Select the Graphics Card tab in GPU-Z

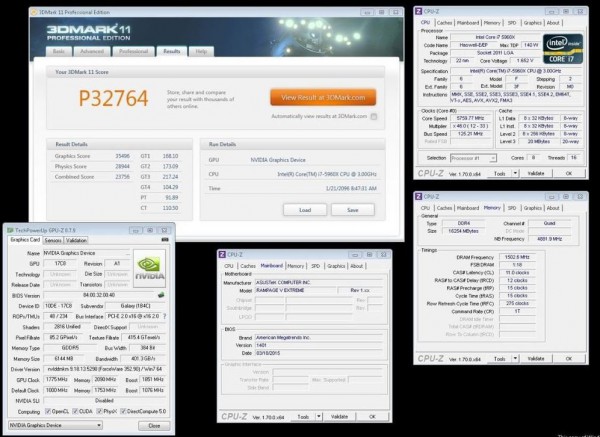[25, 240]
